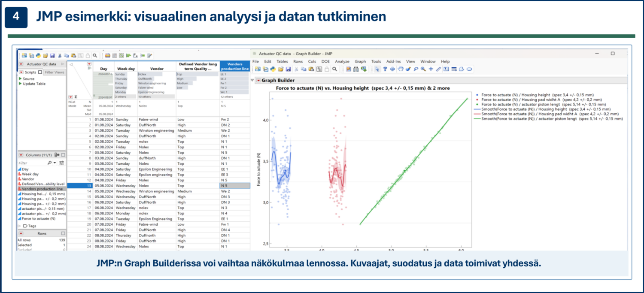This screenshot has width=644, height=293.
Task: Open the Graph Builder red triangle menu
Action: pyautogui.click(x=258, y=80)
